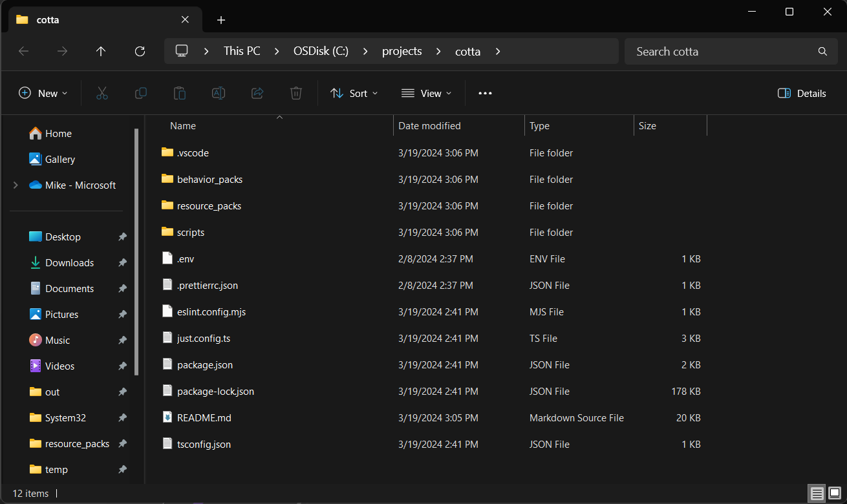Click the Rename icon
The height and width of the screenshot is (504, 847).
(219, 93)
